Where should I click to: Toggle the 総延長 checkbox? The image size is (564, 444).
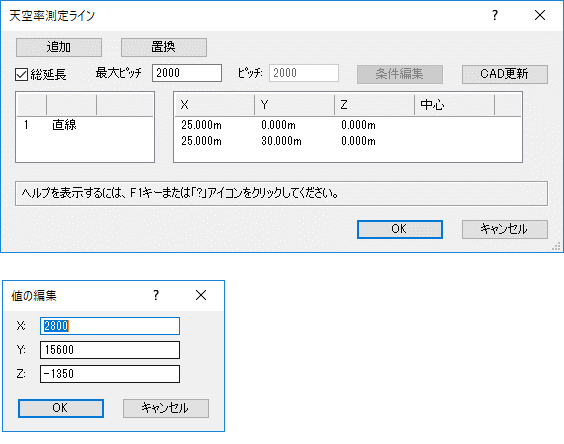[x=22, y=74]
